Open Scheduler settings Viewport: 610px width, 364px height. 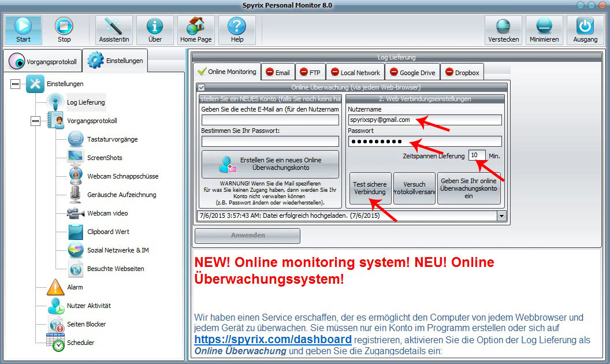pos(80,343)
